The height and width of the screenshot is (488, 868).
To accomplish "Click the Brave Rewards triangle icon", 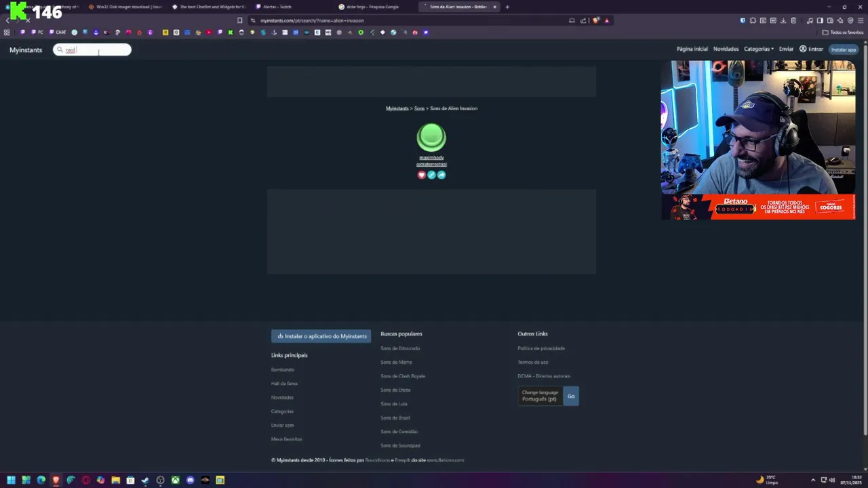I will pos(607,20).
